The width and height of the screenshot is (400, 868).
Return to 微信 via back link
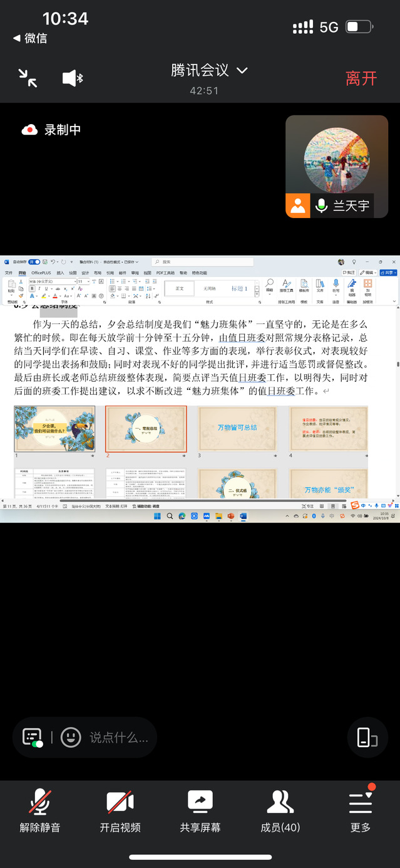tap(30, 38)
